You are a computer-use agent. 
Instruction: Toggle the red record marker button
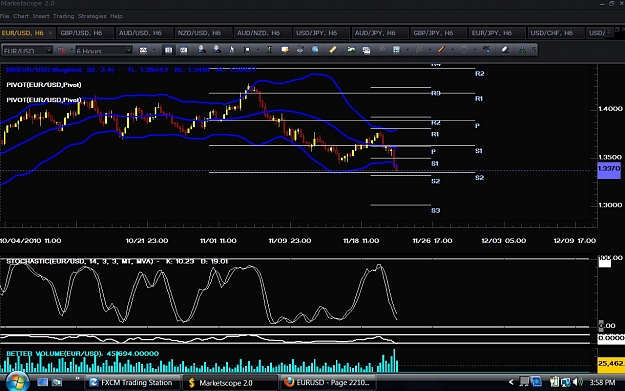click(x=61, y=50)
